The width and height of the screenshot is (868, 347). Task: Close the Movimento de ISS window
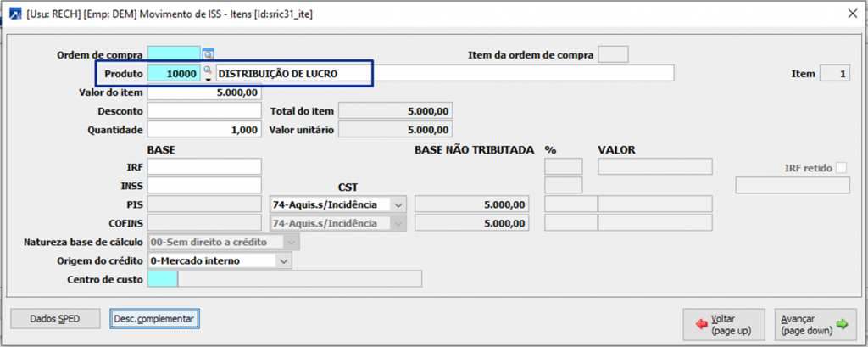(853, 14)
